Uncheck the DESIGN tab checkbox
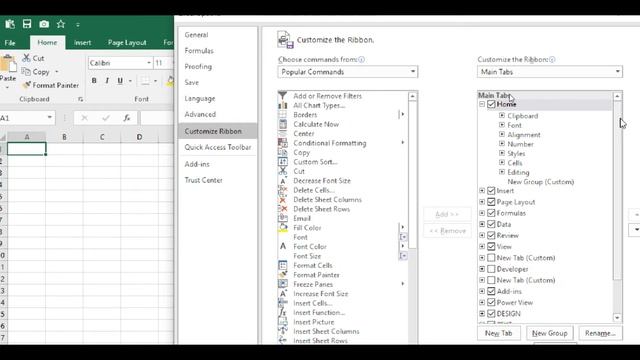The width and height of the screenshot is (640, 360). (491, 314)
